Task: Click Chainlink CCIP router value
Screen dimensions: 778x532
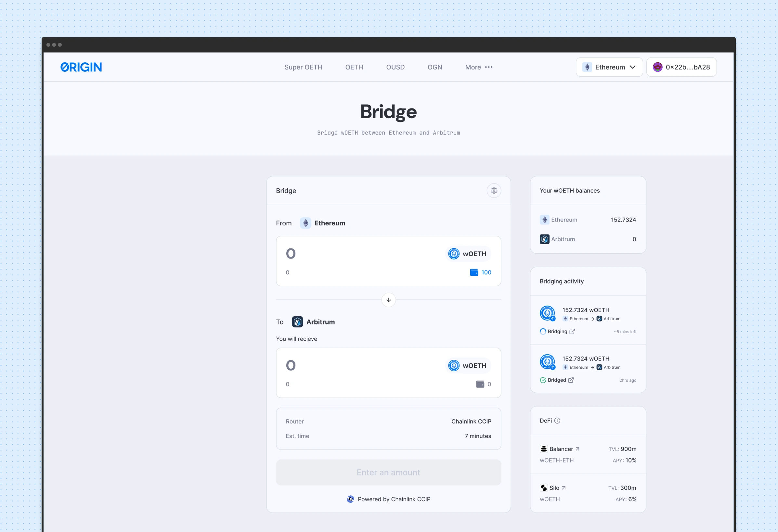Action: point(471,422)
